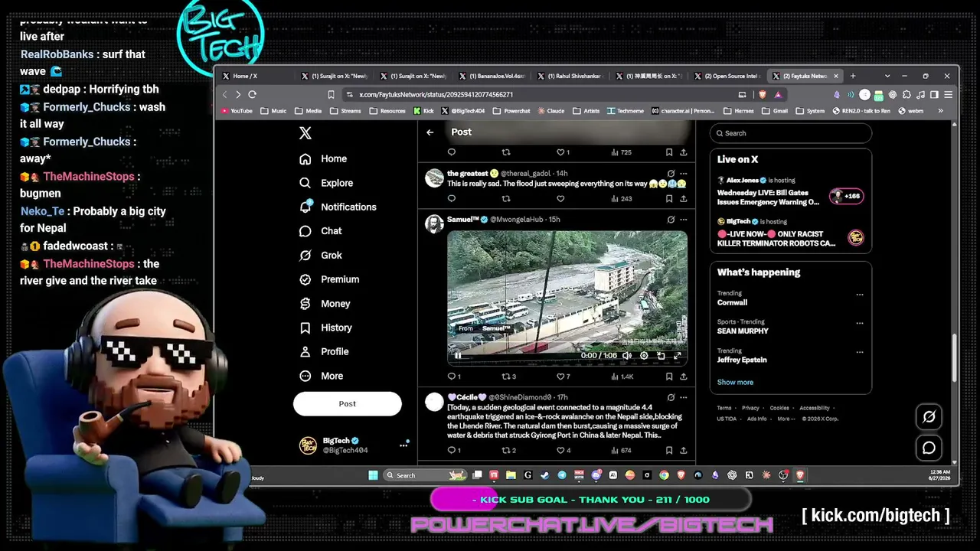Open options for Jeffrey Epstein trend
This screenshot has height=551, width=980.
click(860, 352)
